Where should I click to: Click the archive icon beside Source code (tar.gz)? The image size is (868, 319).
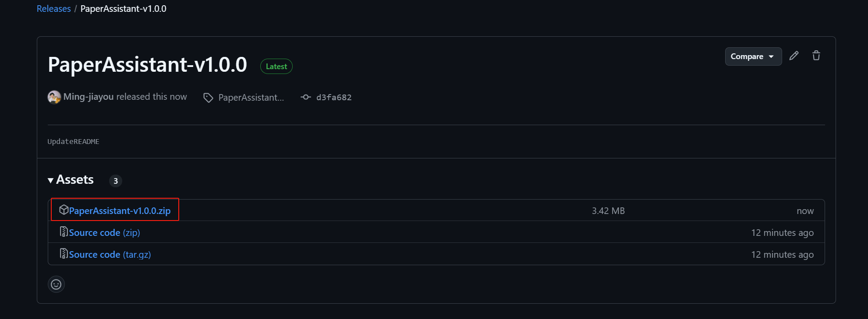64,253
